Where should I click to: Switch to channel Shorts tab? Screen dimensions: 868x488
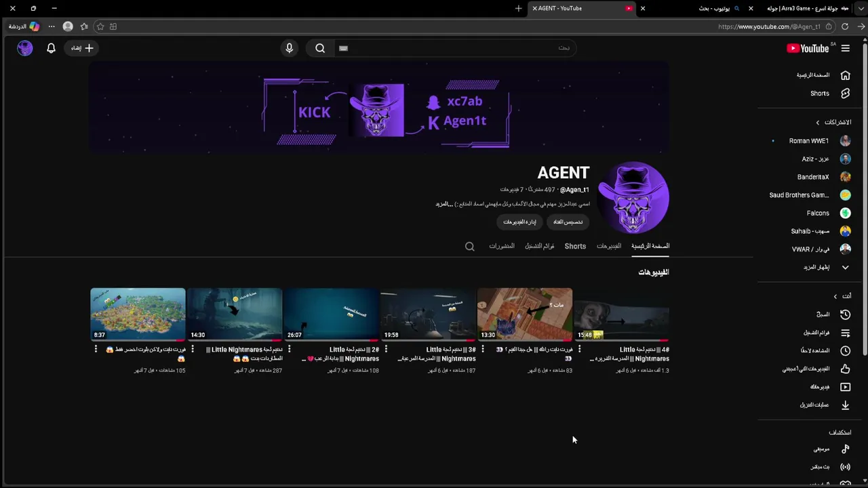coord(575,246)
